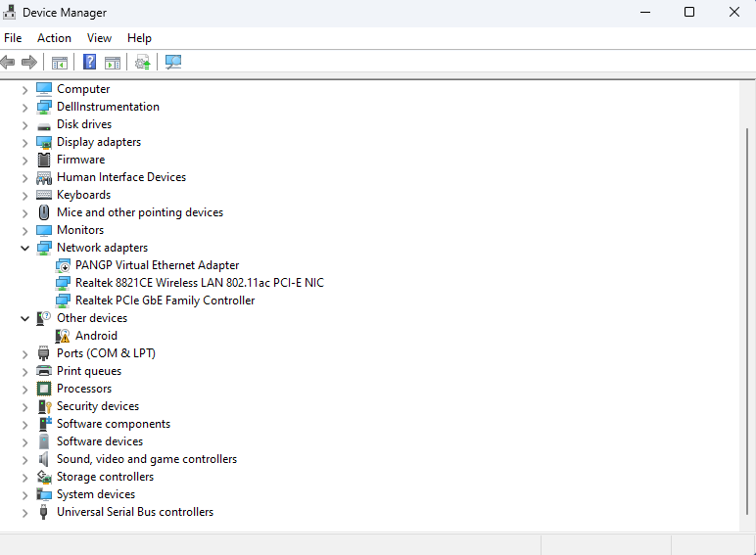
Task: Click the Human Interface Devices icon
Action: point(44,178)
